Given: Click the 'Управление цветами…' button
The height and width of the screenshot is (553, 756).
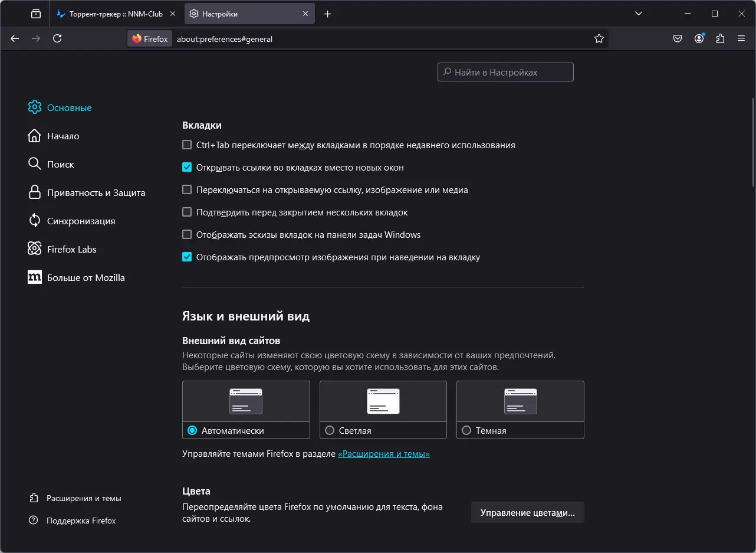Looking at the screenshot, I should point(527,512).
